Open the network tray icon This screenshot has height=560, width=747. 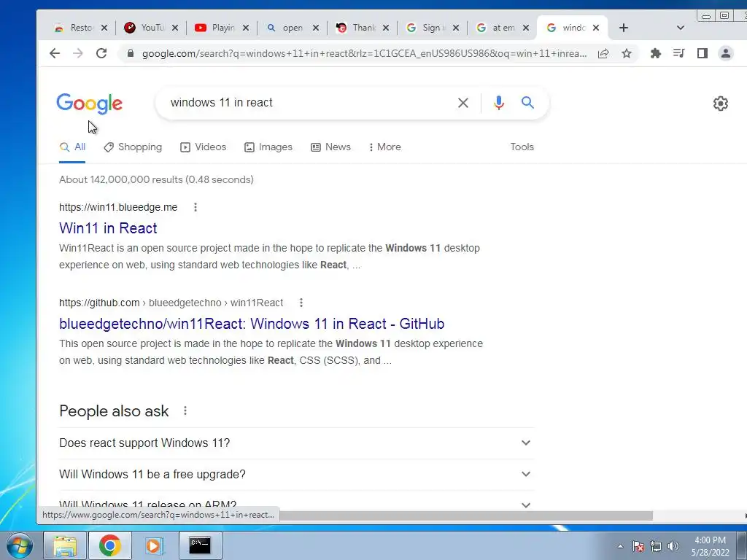(x=656, y=546)
